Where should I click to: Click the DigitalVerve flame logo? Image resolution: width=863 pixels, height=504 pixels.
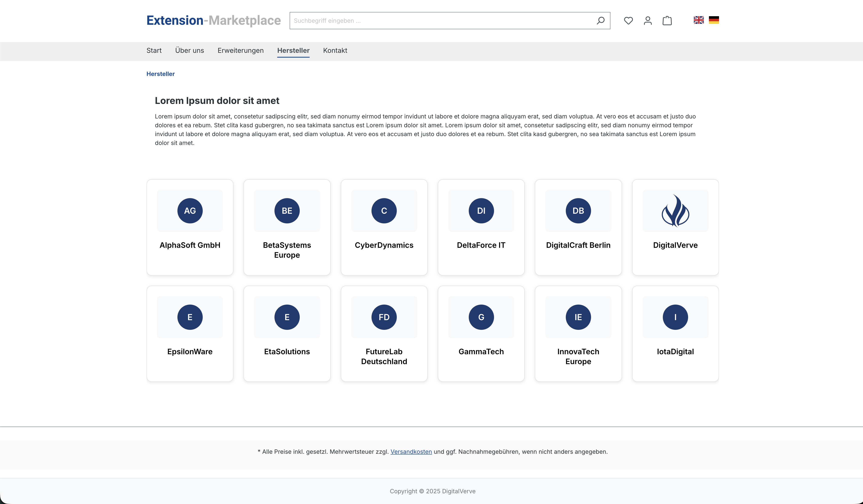(x=675, y=211)
